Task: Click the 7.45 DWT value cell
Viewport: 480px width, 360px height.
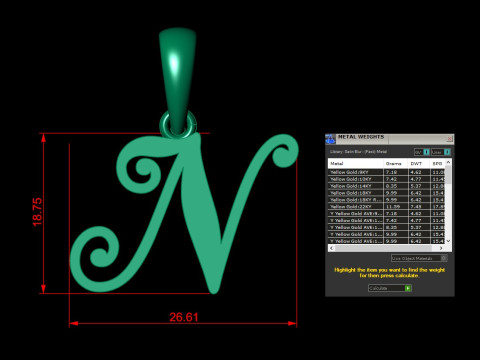Action: pos(419,207)
